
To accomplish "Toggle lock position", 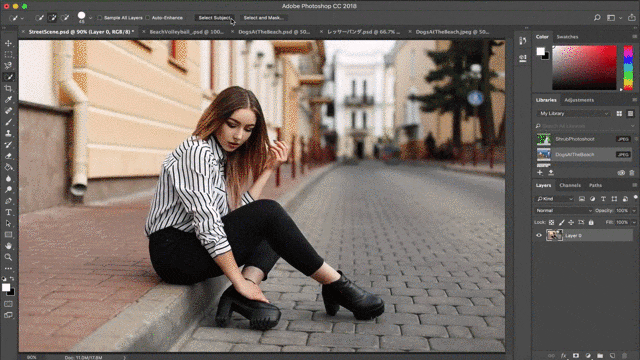I will coord(571,222).
